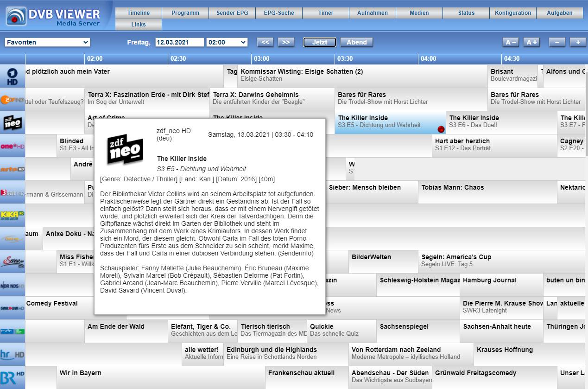Go to previous time span with << button
Image resolution: width=588 pixels, height=389 pixels.
[x=265, y=42]
